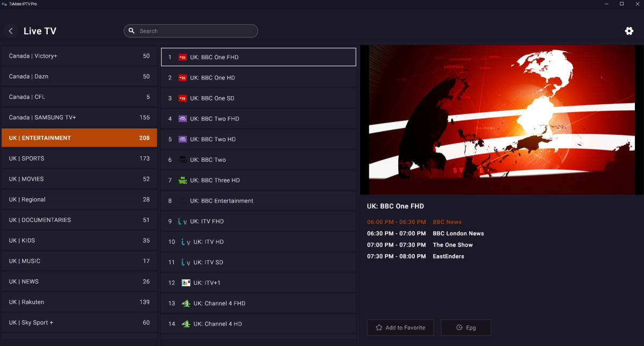Click the BBC One video preview
This screenshot has width=644, height=346.
coord(502,120)
